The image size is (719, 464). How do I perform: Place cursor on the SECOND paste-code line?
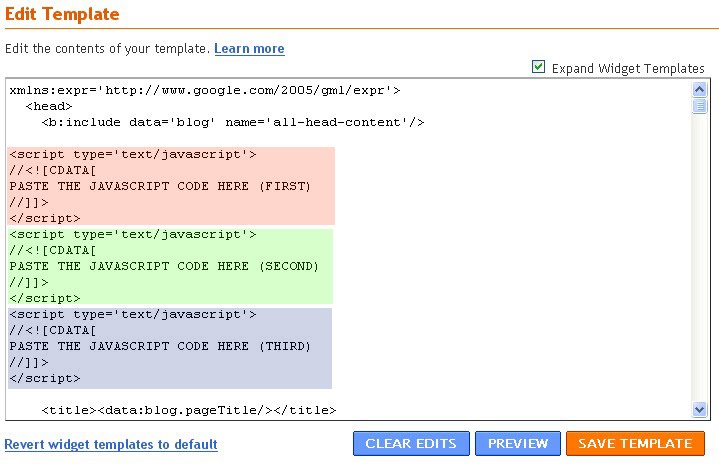point(164,266)
